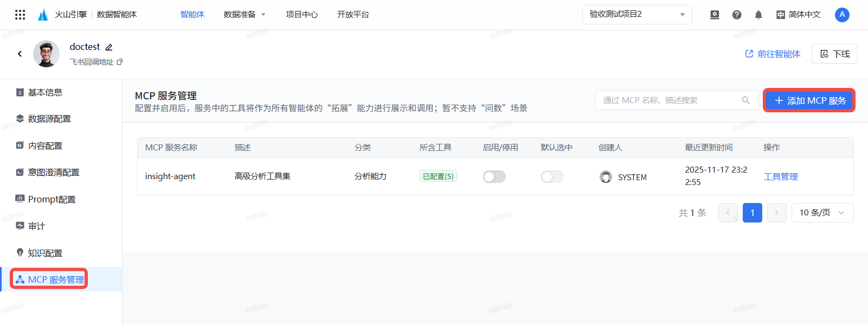Toggle 默认选中 switch for insight-agent
The image size is (868, 324).
(552, 176)
